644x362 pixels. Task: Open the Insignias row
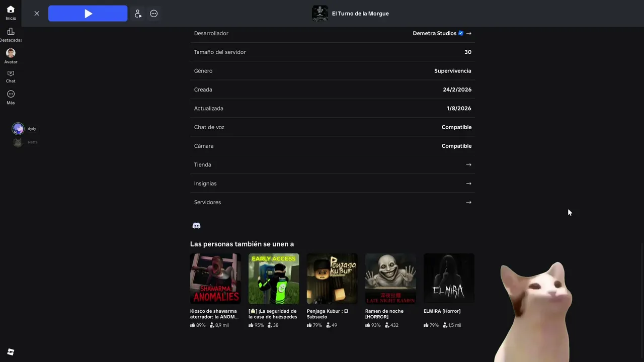click(333, 184)
